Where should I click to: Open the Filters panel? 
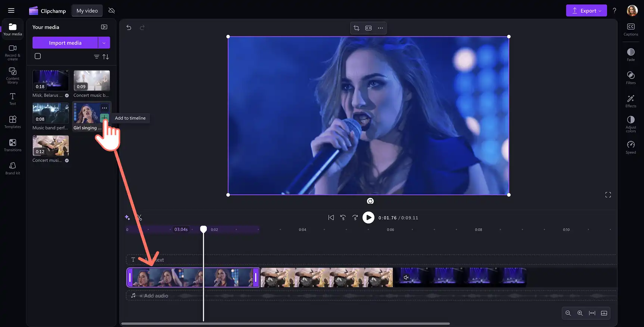(631, 78)
